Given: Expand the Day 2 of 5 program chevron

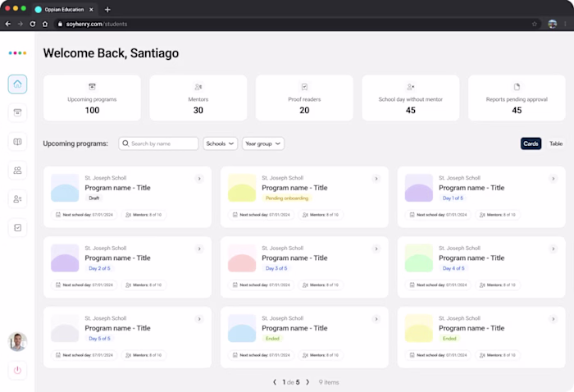Looking at the screenshot, I should point(199,248).
